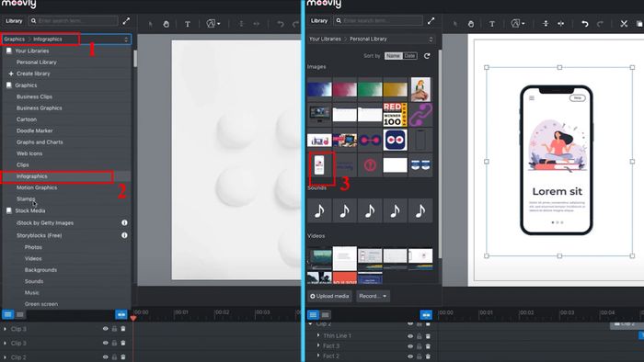Click undo arrow in right window toolbar
644x362 pixels.
[585, 24]
